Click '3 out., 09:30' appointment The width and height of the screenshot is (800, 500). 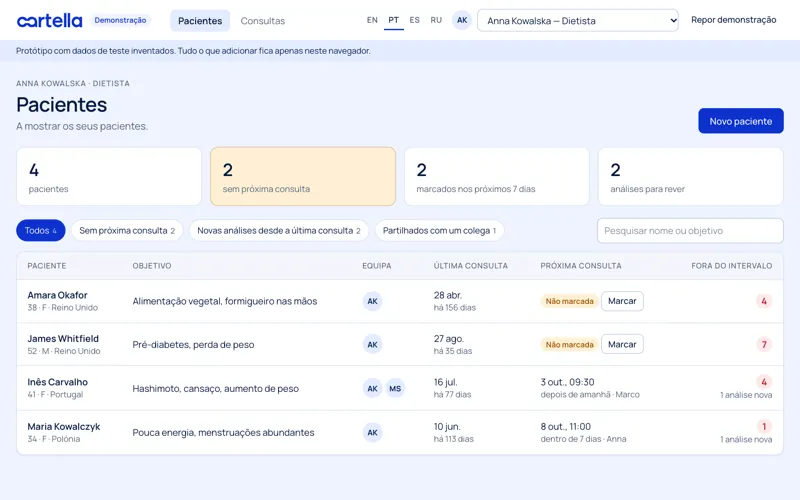567,382
